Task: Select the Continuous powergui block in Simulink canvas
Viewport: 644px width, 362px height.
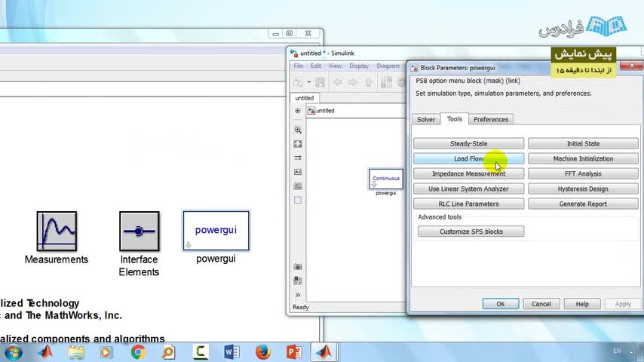Action: pos(385,179)
